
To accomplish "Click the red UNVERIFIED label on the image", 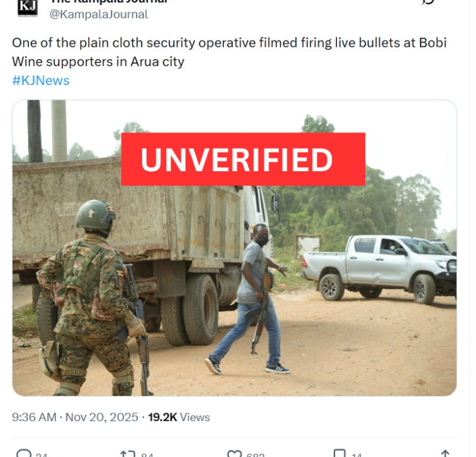I will 243,160.
